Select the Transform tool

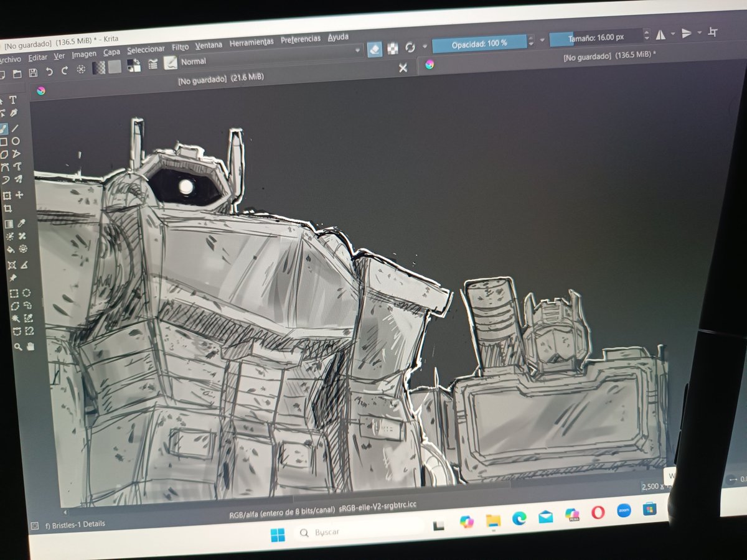coord(6,195)
